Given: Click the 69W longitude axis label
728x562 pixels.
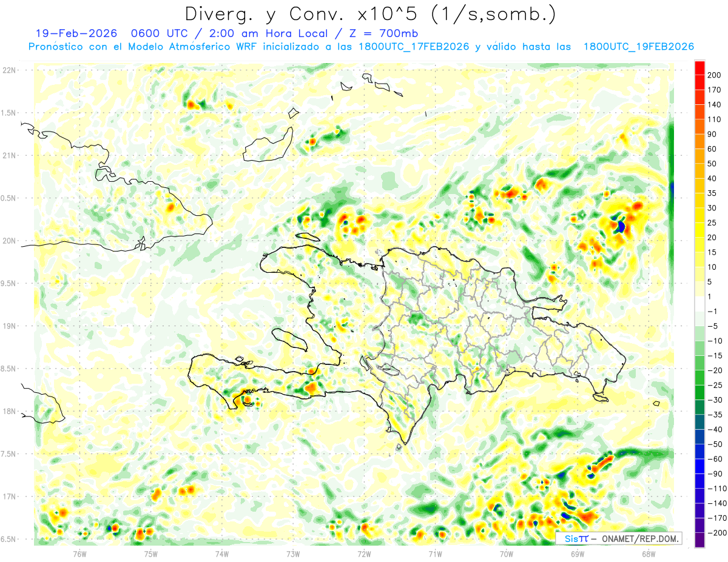Looking at the screenshot, I should [x=578, y=554].
